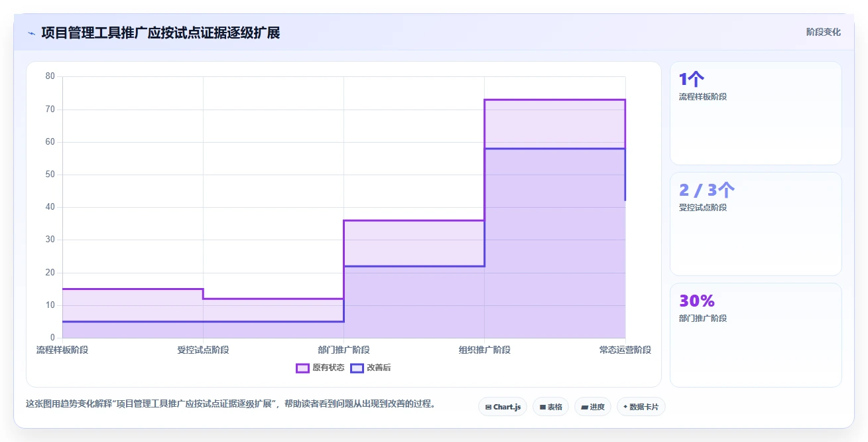868x442 pixels.
Task: Toggle the 原有状态 legend entry
Action: point(320,368)
